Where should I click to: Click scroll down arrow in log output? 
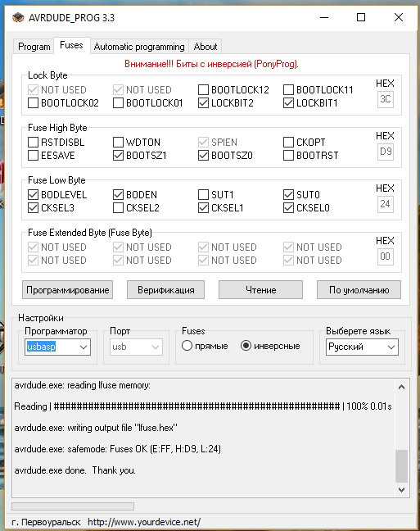401,490
